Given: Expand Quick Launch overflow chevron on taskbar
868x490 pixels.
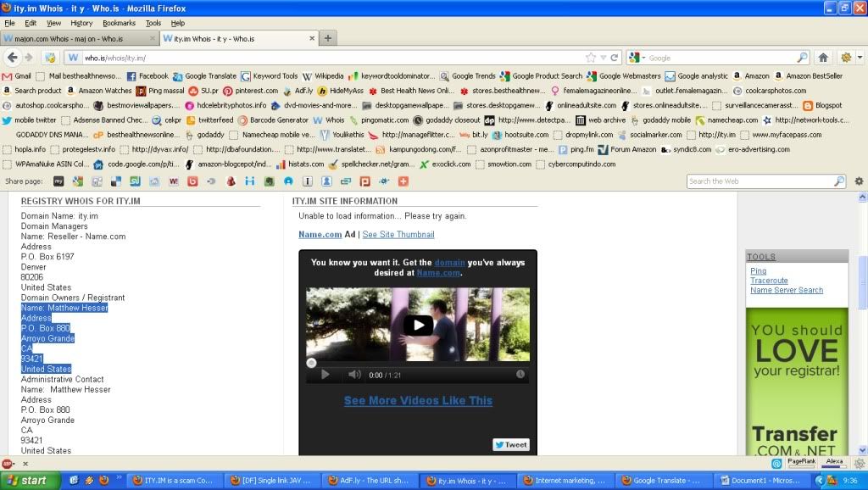Looking at the screenshot, I should tap(119, 477).
